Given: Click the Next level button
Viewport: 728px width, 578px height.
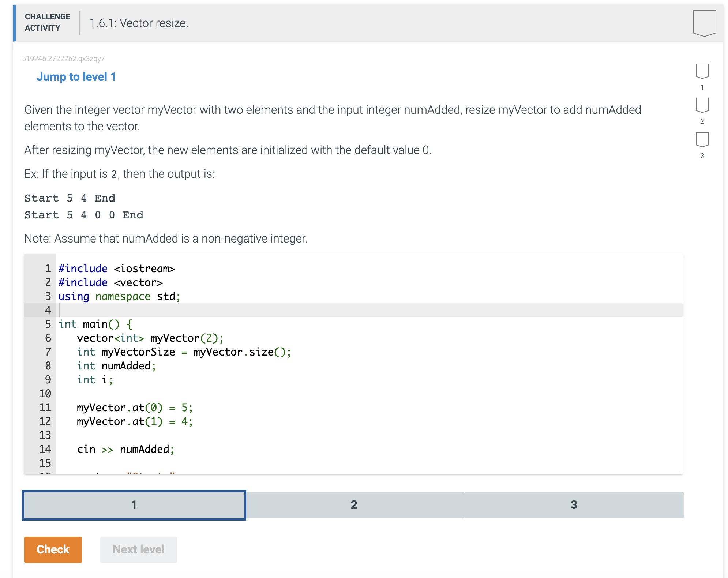Looking at the screenshot, I should coord(138,549).
